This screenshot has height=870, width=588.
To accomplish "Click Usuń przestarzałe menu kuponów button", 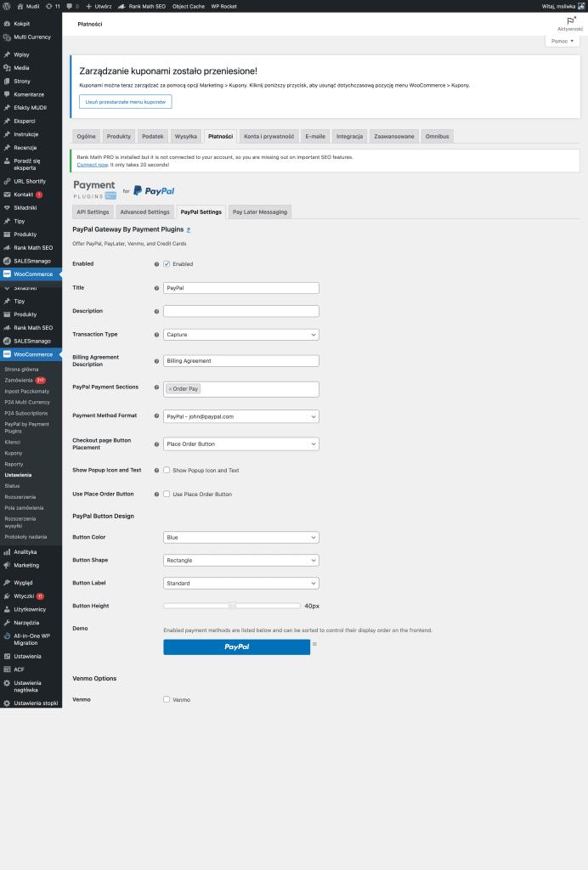I will [126, 102].
